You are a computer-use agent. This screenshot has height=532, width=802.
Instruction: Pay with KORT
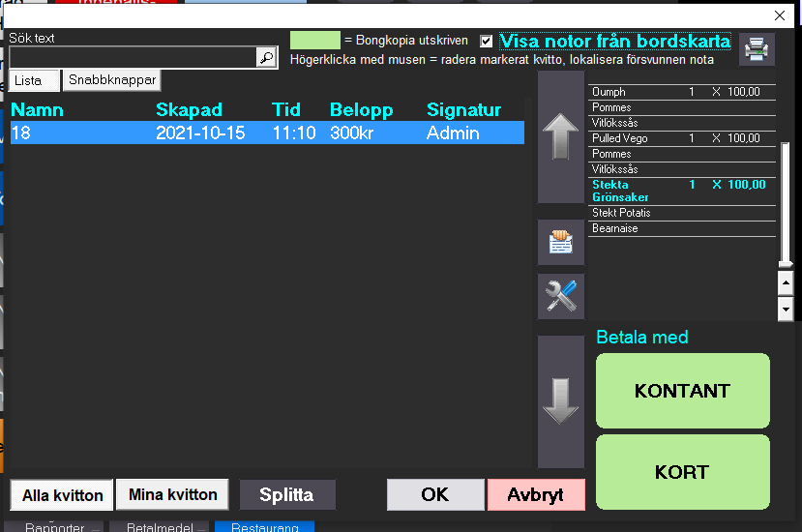coord(682,472)
